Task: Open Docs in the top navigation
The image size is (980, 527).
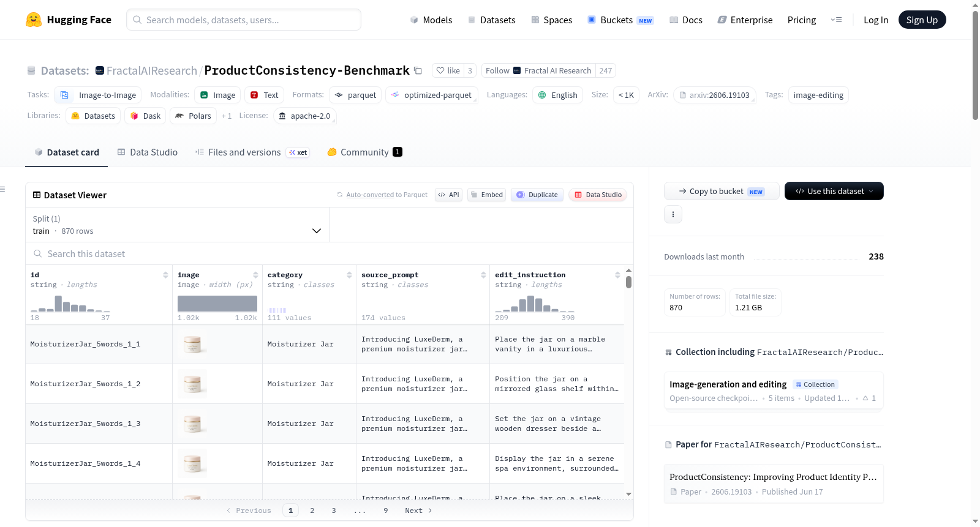Action: click(x=685, y=20)
